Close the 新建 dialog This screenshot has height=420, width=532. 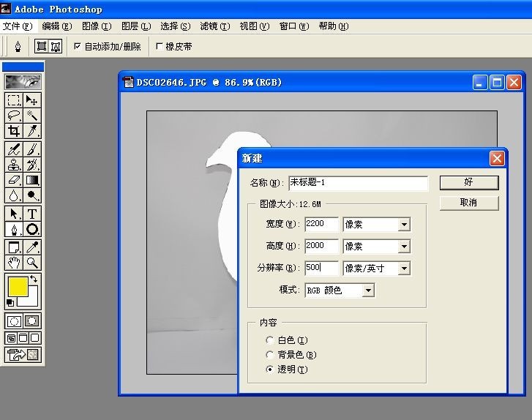pyautogui.click(x=497, y=159)
